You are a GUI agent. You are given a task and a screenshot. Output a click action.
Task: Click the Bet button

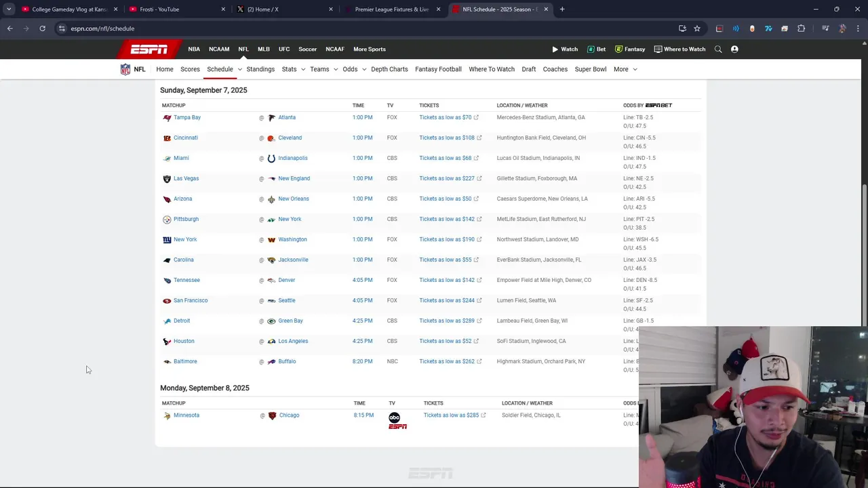(597, 49)
